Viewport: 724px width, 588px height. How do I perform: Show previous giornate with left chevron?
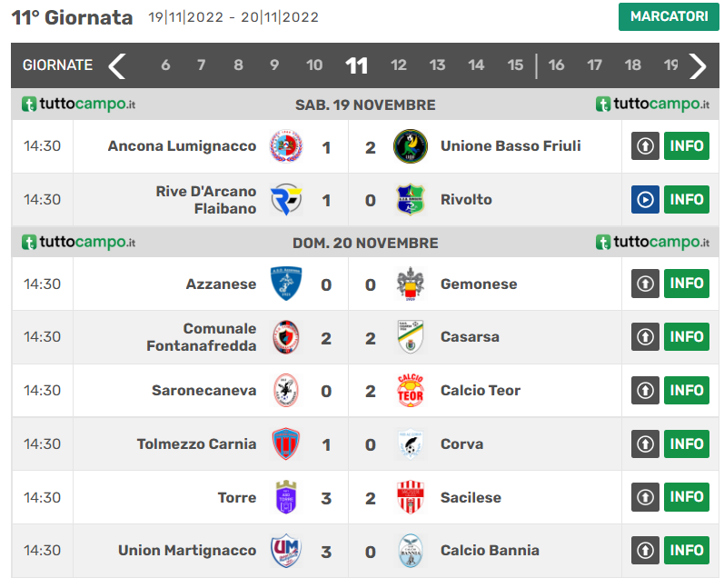[x=117, y=66]
